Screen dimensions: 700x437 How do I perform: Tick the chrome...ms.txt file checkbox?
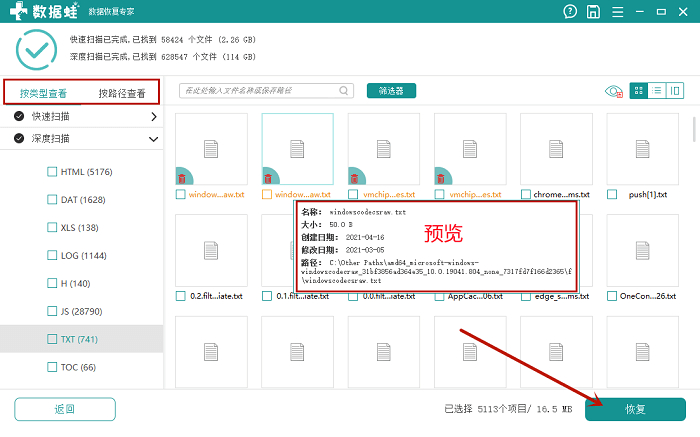526,195
